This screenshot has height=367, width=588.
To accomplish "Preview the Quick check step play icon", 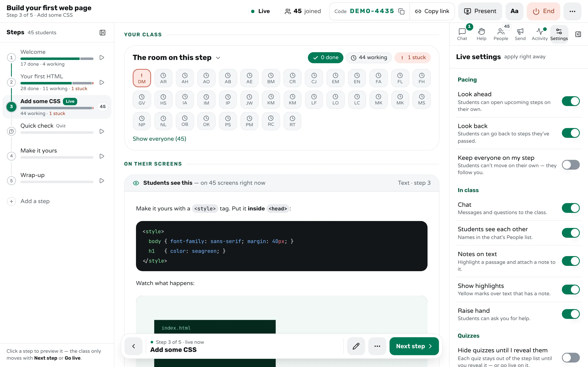I will (102, 131).
